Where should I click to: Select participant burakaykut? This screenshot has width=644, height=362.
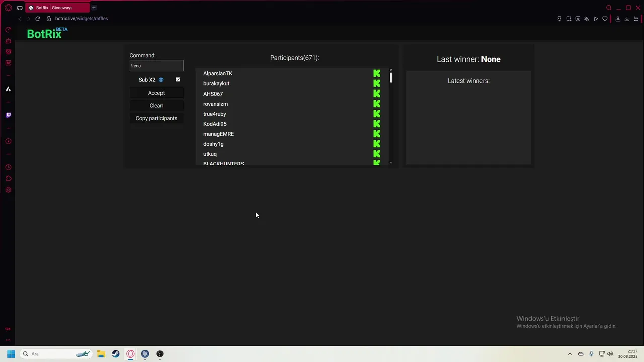[x=216, y=83]
